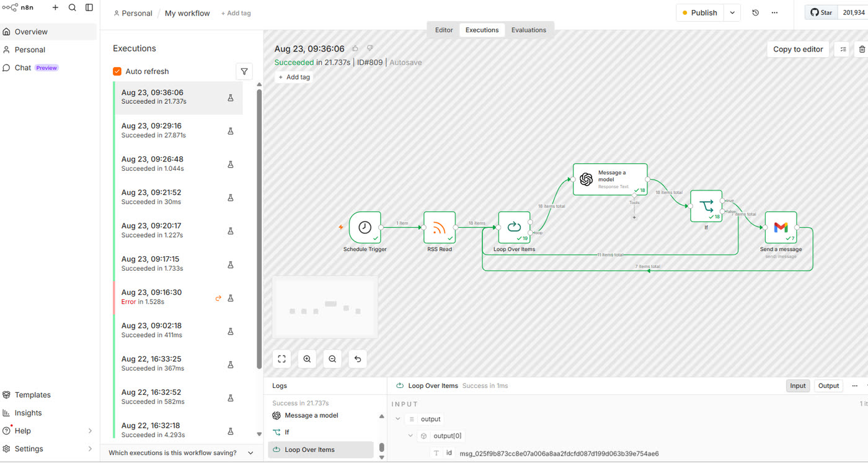Zoom in on the canvas
Image resolution: width=868 pixels, height=463 pixels.
point(307,359)
